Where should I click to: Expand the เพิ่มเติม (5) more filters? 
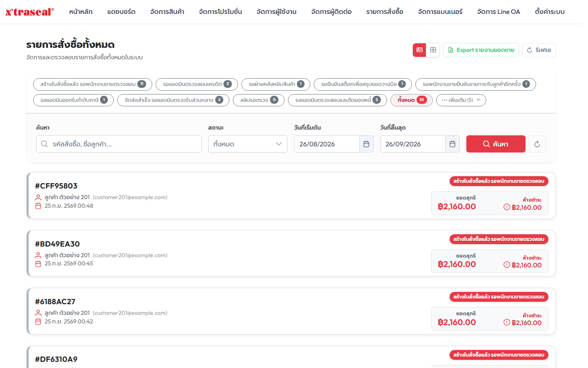pos(461,100)
